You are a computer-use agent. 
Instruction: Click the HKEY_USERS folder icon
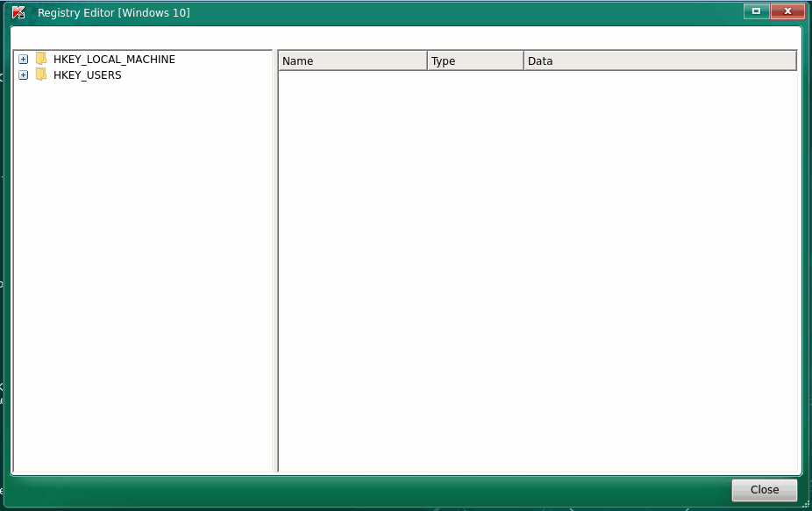41,74
